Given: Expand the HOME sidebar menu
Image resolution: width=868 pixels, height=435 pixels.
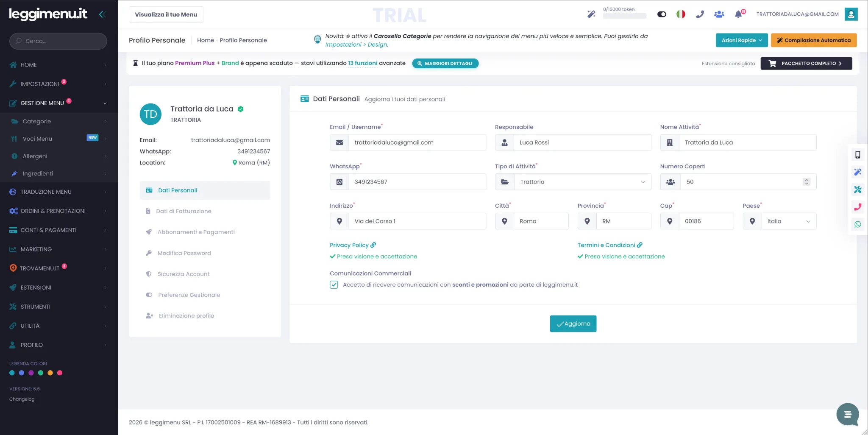Looking at the screenshot, I should (59, 65).
